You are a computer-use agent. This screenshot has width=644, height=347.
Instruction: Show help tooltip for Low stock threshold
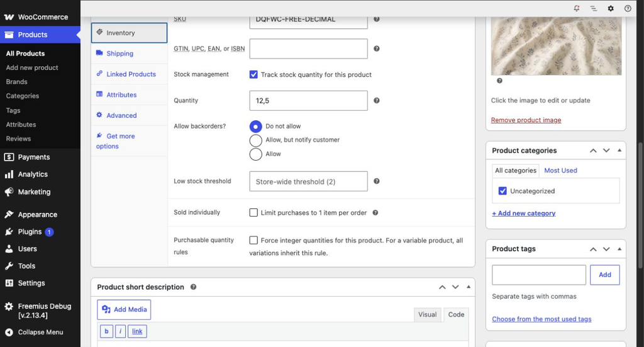377,181
